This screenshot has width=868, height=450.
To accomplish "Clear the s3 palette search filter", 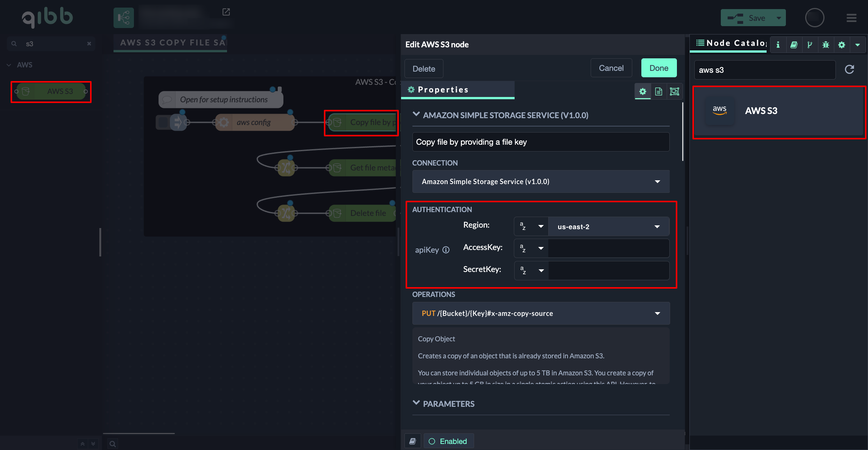I will (89, 44).
